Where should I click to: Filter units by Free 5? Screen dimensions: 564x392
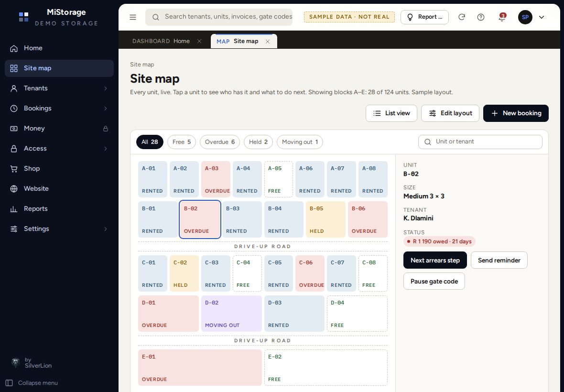[182, 142]
